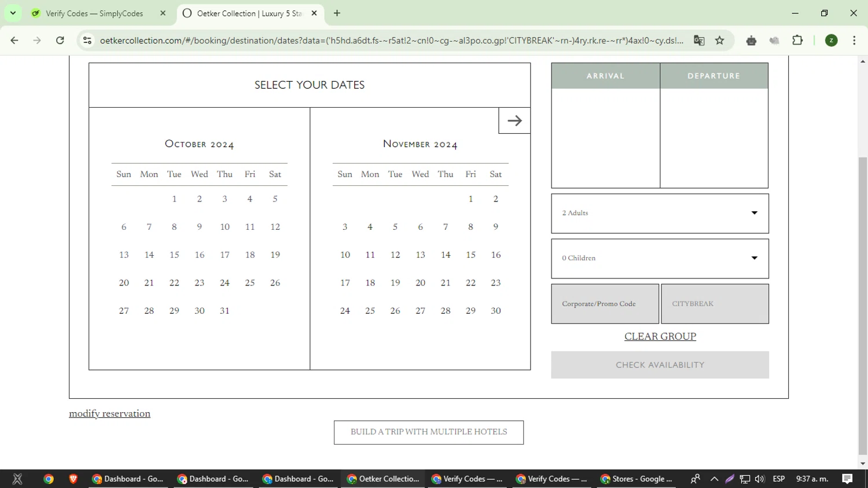This screenshot has height=488, width=868.
Task: Go back to previous page
Action: tap(14, 41)
